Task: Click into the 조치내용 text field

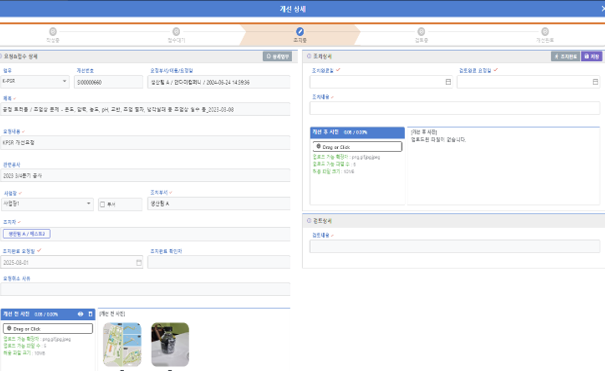Action: coord(455,108)
